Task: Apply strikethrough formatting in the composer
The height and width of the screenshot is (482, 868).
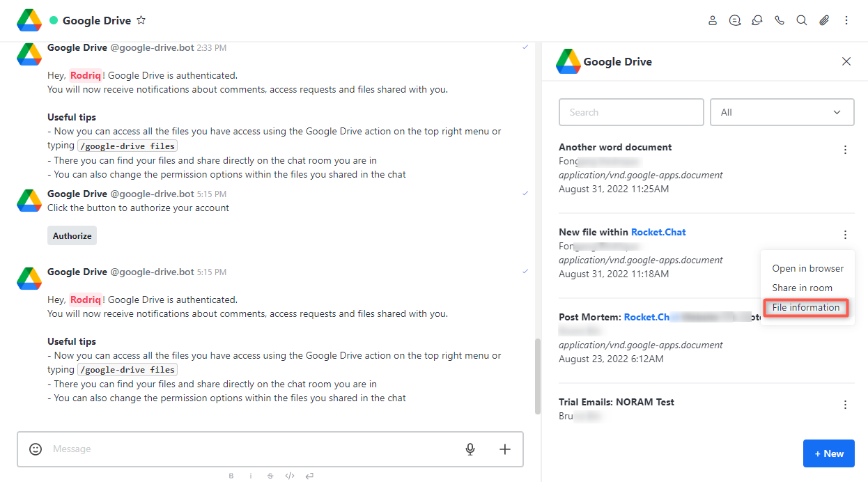Action: [x=270, y=476]
